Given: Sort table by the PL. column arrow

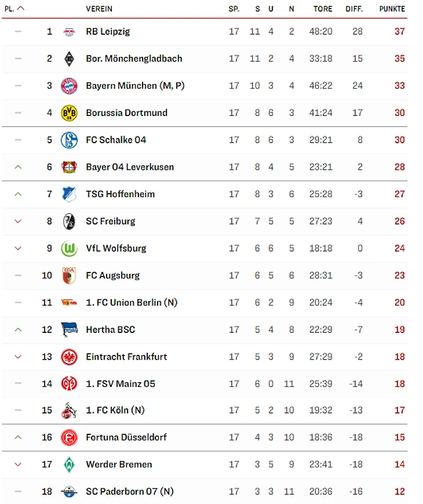Looking at the screenshot, I should [x=20, y=9].
